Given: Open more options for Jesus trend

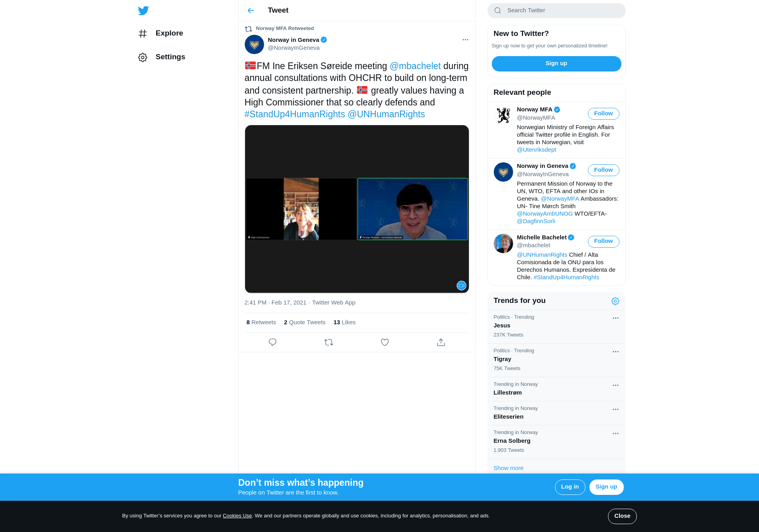Looking at the screenshot, I should [616, 318].
